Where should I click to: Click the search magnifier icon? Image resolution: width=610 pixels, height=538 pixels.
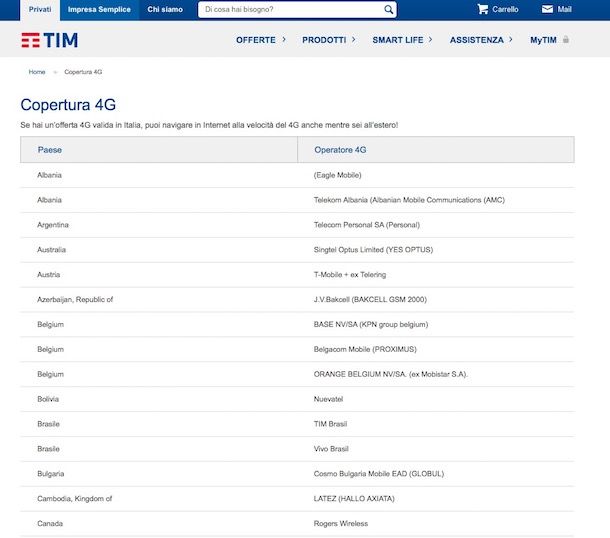tap(388, 9)
